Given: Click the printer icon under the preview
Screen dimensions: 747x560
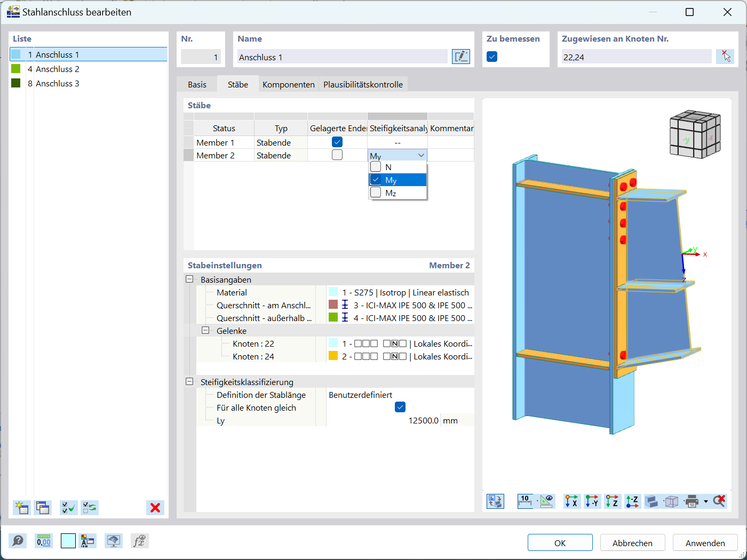Looking at the screenshot, I should pos(692,501).
